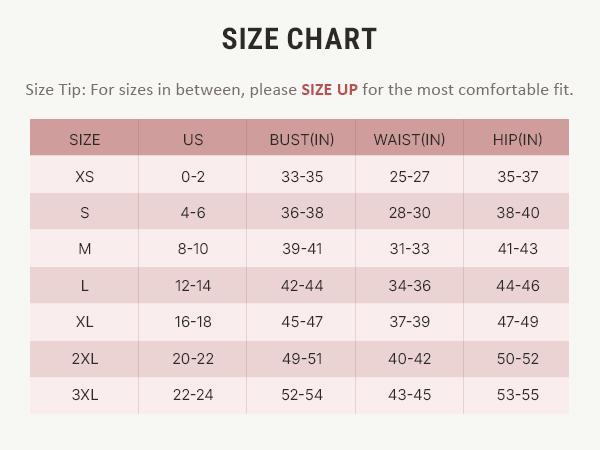This screenshot has width=600, height=450.
Task: Click the SIZE CHART title
Action: (299, 39)
